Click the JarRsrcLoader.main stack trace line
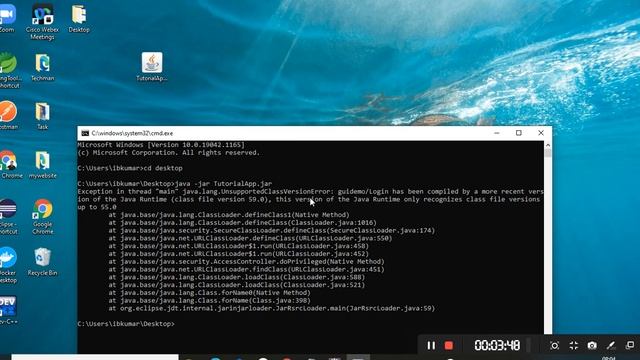640x360 pixels. 272,308
